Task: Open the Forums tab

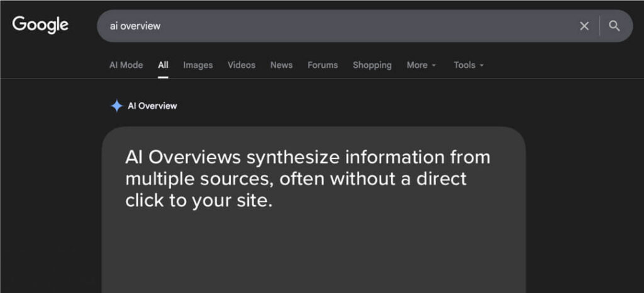Action: point(323,65)
